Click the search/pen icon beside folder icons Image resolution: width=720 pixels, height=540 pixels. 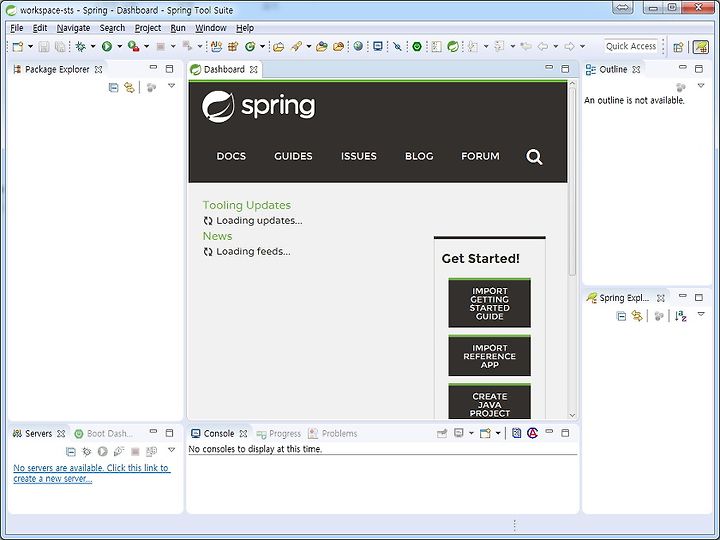point(296,46)
